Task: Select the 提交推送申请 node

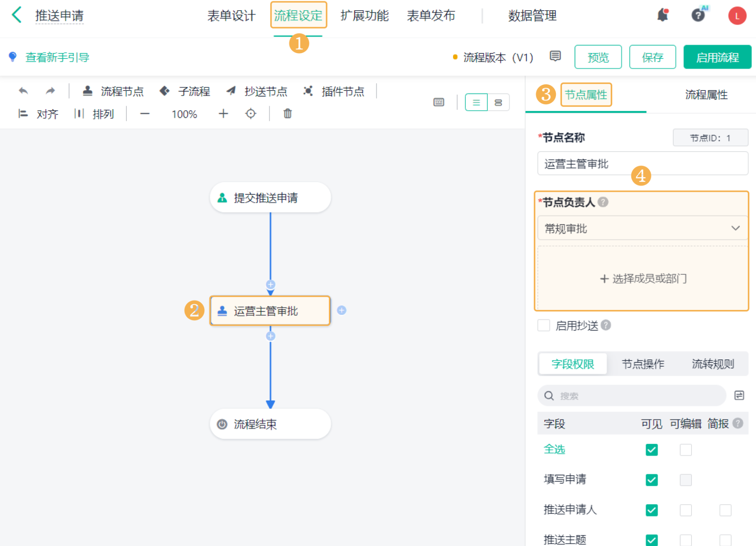Action: coord(270,198)
